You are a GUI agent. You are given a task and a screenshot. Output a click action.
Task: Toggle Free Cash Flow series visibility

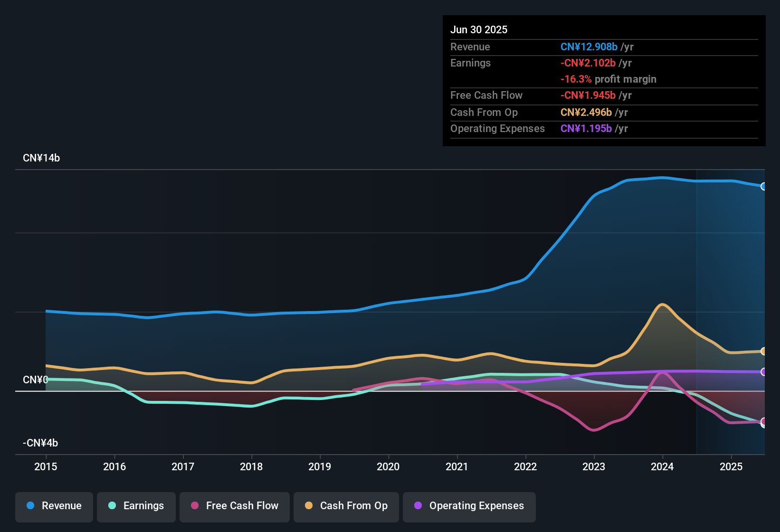pyautogui.click(x=234, y=506)
